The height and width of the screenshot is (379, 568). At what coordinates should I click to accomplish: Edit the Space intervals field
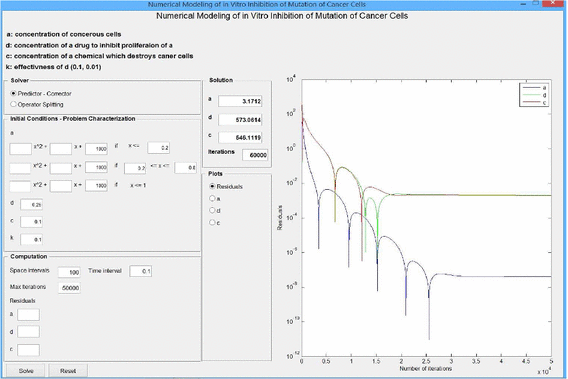point(69,272)
